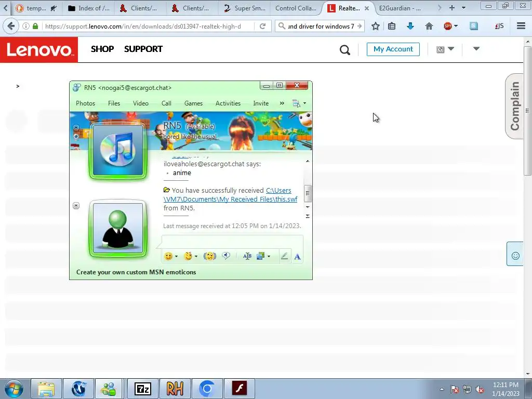
Task: Open the wink picker in chat toolbar
Action: click(188, 256)
